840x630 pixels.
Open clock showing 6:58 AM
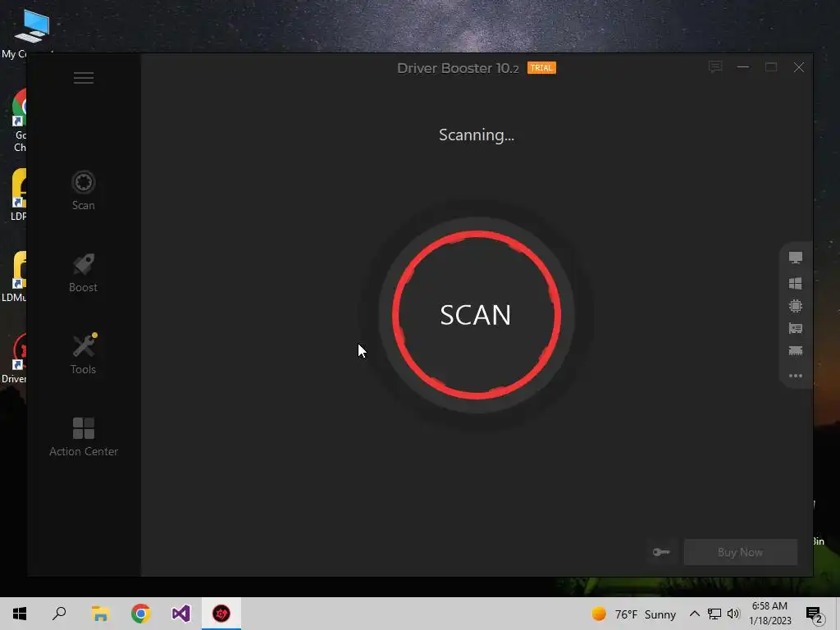769,614
